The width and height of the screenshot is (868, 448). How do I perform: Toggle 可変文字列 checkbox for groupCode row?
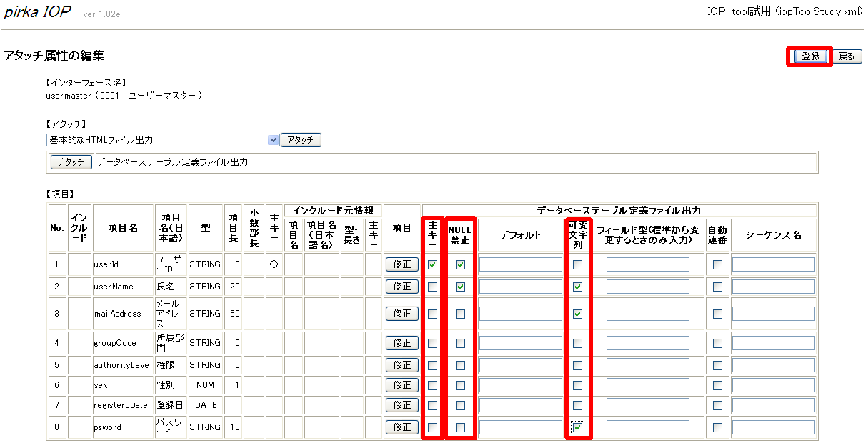click(577, 343)
